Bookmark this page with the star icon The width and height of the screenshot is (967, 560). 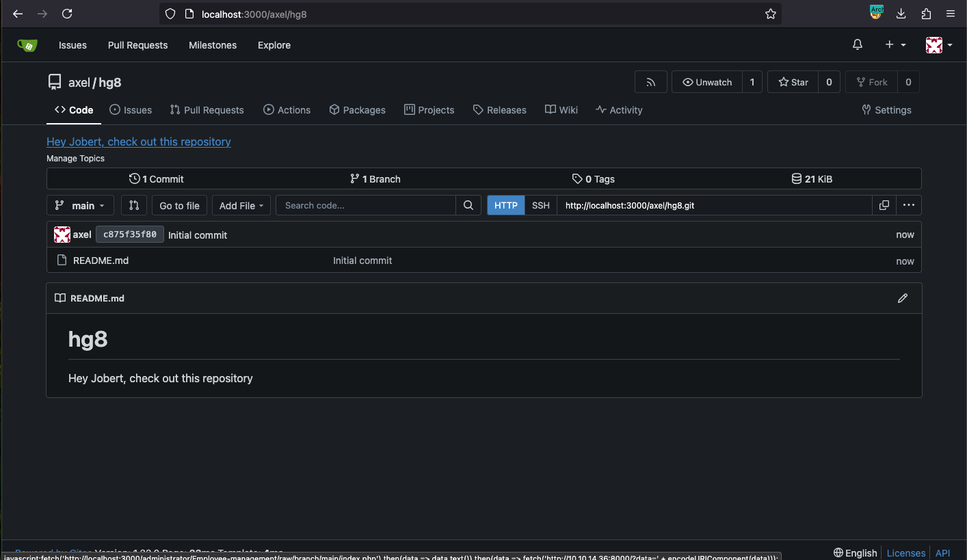click(x=771, y=14)
